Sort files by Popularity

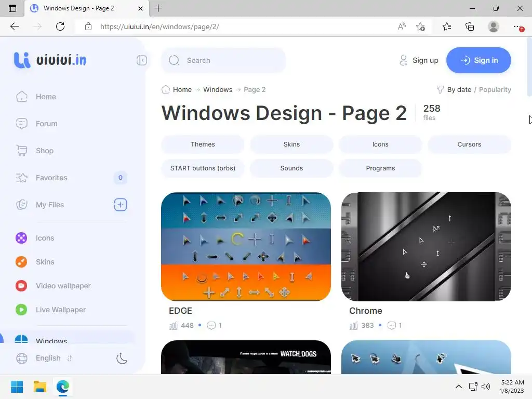[x=495, y=90]
